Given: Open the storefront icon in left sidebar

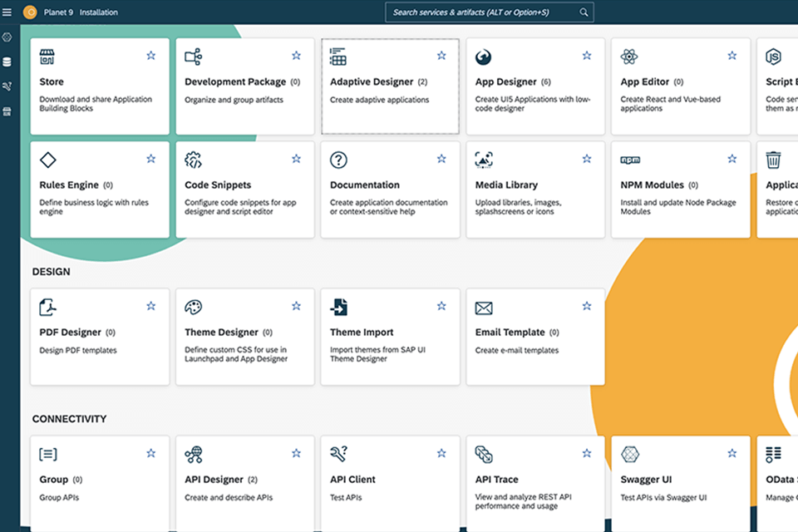Looking at the screenshot, I should click(7, 111).
